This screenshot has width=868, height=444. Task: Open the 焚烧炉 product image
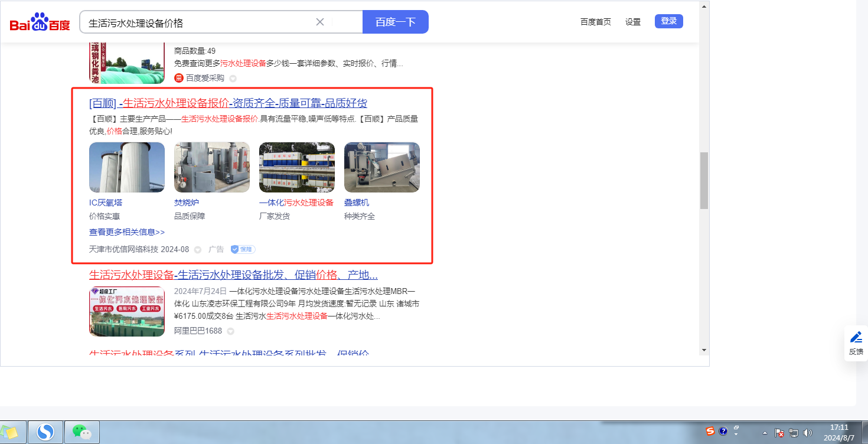point(212,167)
